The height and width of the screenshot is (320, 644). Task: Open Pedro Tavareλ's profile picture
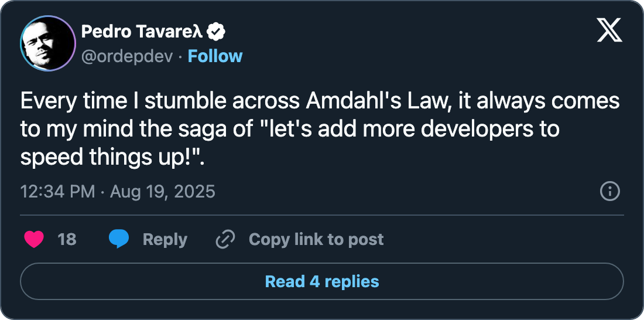tap(48, 43)
